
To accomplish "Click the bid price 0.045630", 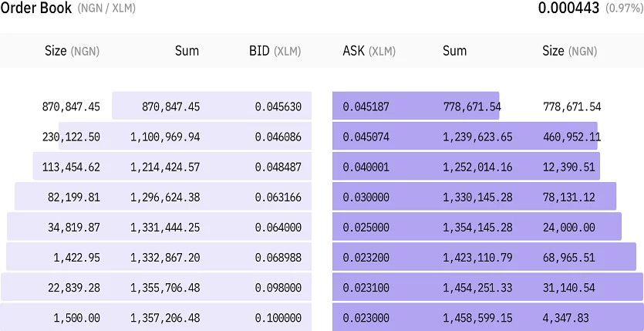I will [x=278, y=106].
